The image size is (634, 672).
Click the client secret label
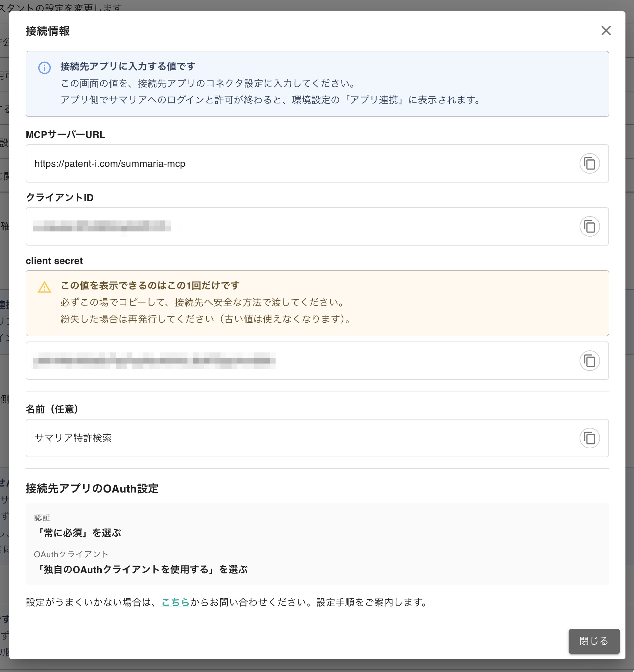coord(54,261)
